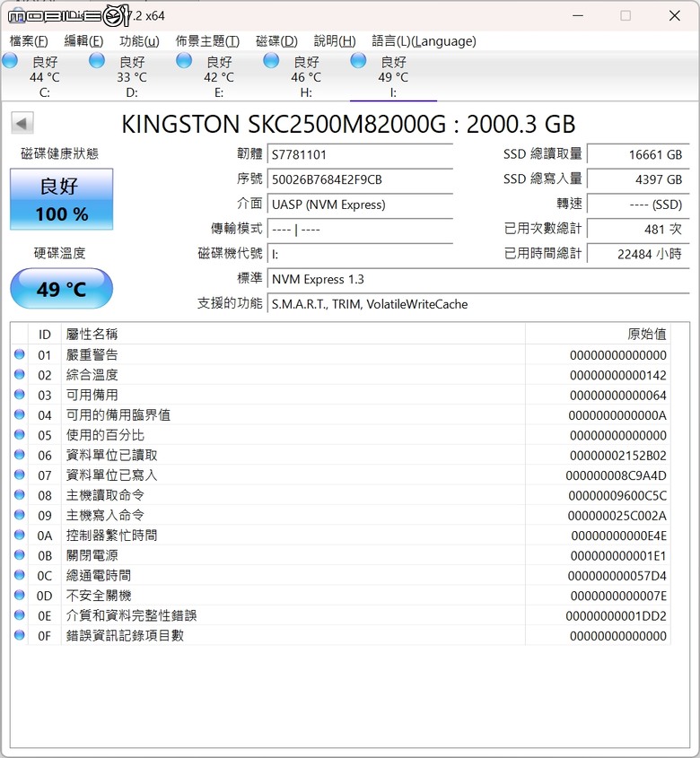Screen dimensions: 700x758
Task: Select the 嚴重警告 attribute name
Action: click(x=92, y=355)
